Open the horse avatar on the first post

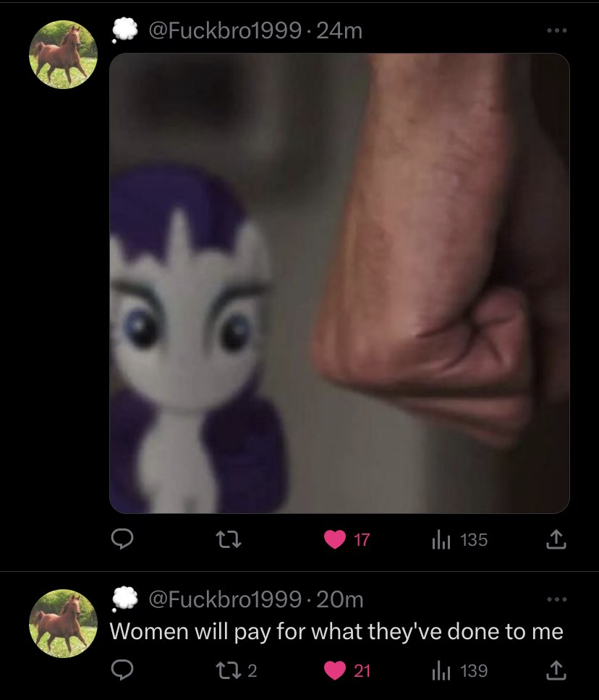coord(63,54)
